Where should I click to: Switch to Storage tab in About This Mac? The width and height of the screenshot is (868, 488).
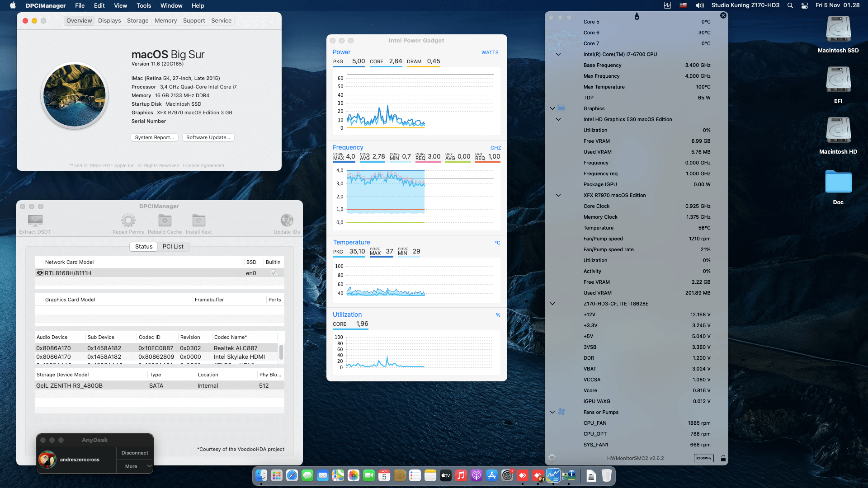click(x=138, y=20)
